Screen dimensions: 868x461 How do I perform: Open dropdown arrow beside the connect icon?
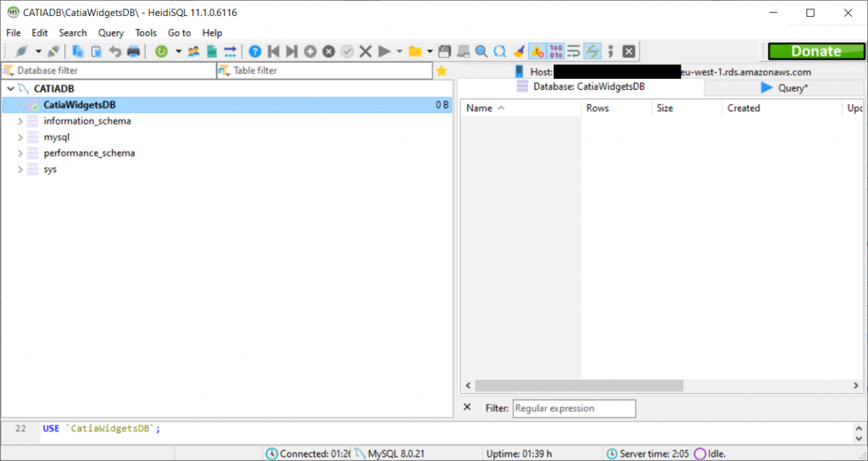tap(38, 52)
